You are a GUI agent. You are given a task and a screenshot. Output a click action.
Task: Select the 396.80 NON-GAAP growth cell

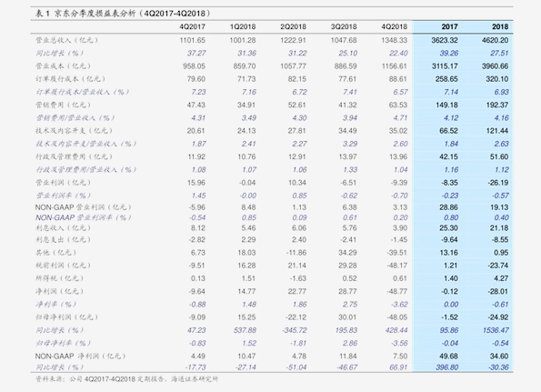[446, 367]
